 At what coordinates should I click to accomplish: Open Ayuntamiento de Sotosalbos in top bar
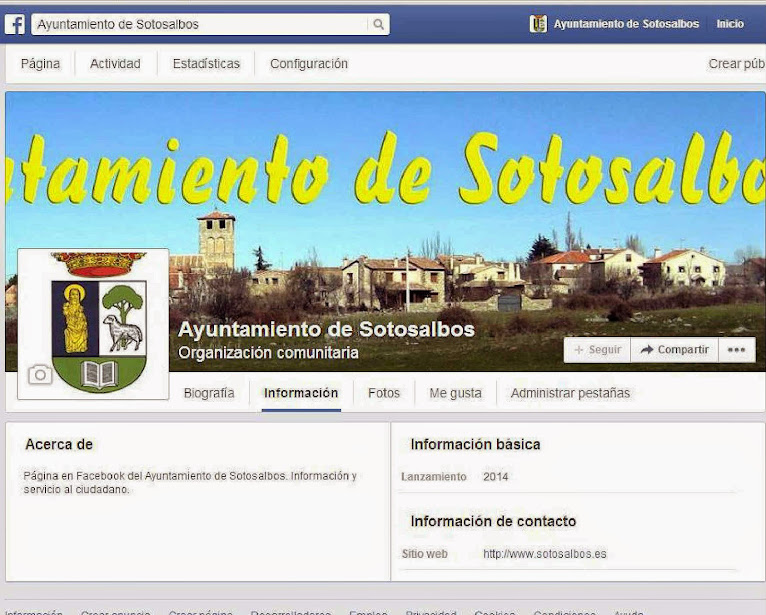(626, 24)
